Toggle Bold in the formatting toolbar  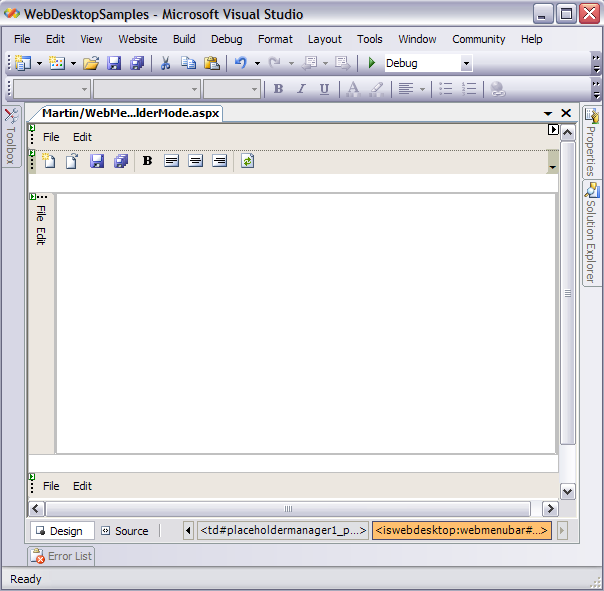click(278, 89)
